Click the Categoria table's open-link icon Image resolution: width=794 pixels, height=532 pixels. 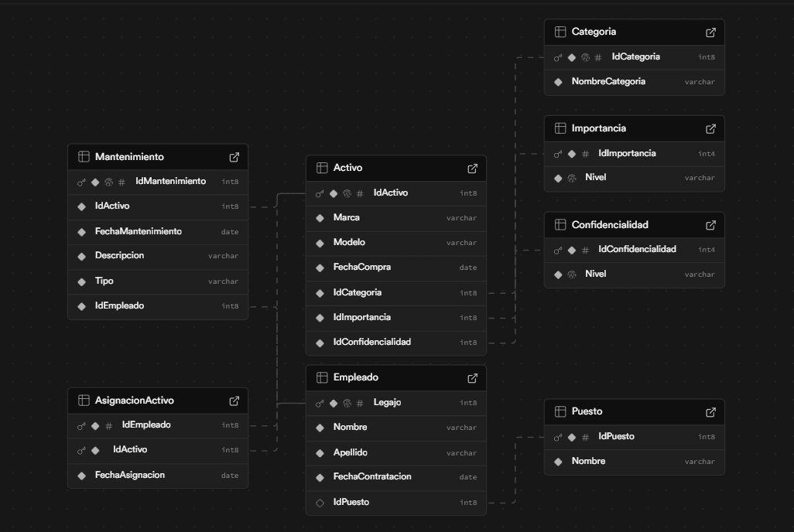[x=711, y=32]
